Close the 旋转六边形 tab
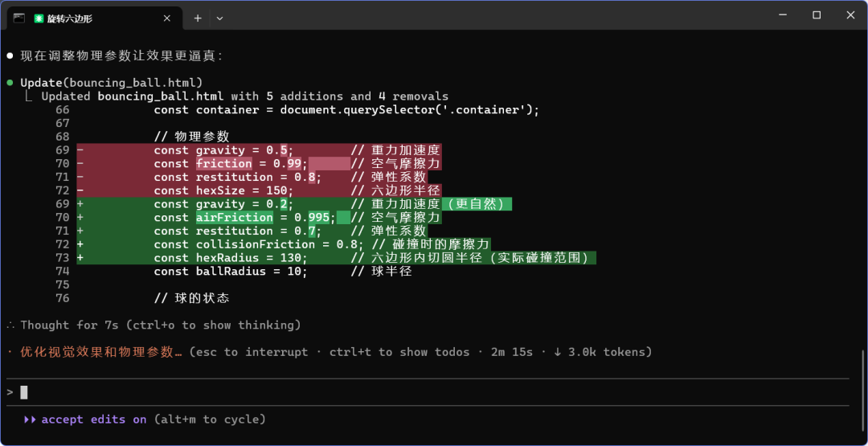 pos(167,18)
